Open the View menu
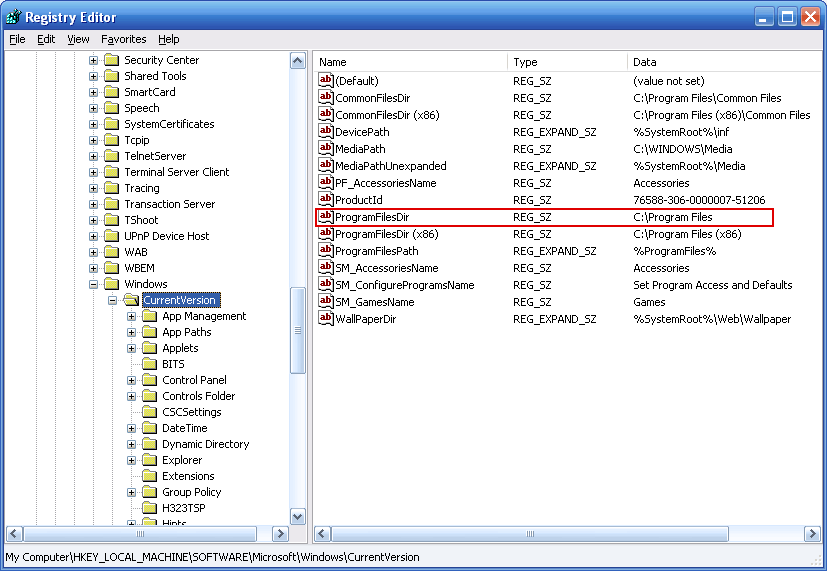 point(78,39)
